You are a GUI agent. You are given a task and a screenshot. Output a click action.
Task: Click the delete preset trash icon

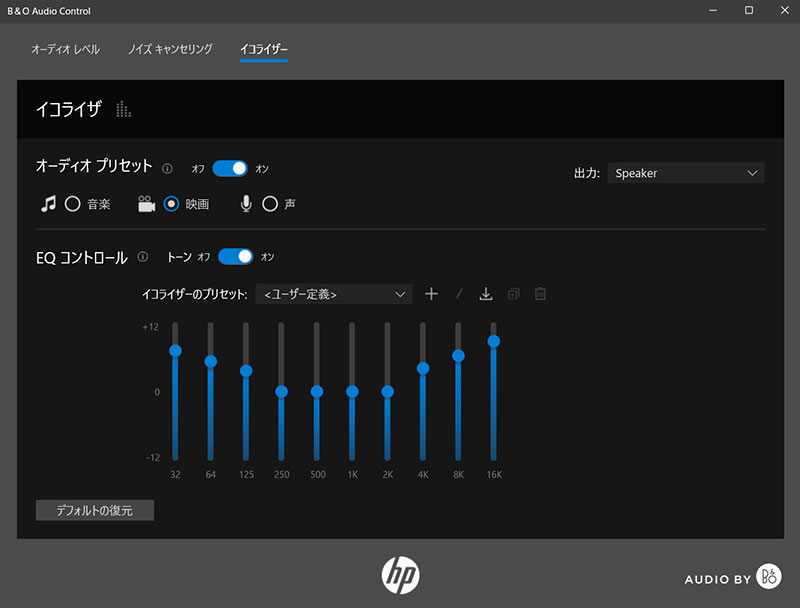pos(540,294)
